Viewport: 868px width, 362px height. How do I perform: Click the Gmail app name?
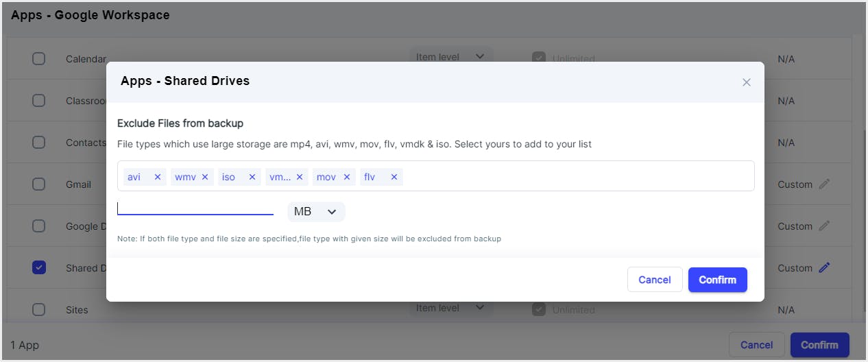[x=78, y=184]
